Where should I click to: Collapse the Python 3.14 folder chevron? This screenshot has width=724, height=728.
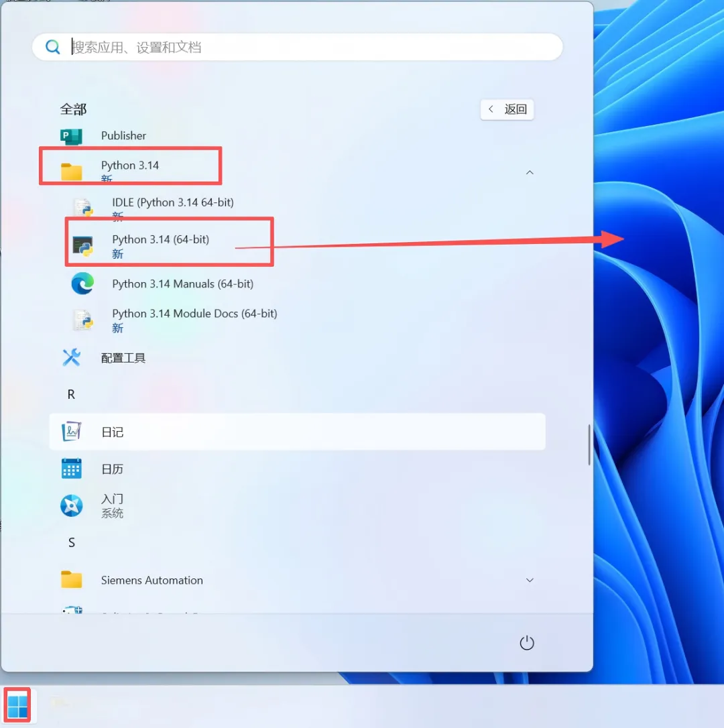(x=530, y=172)
